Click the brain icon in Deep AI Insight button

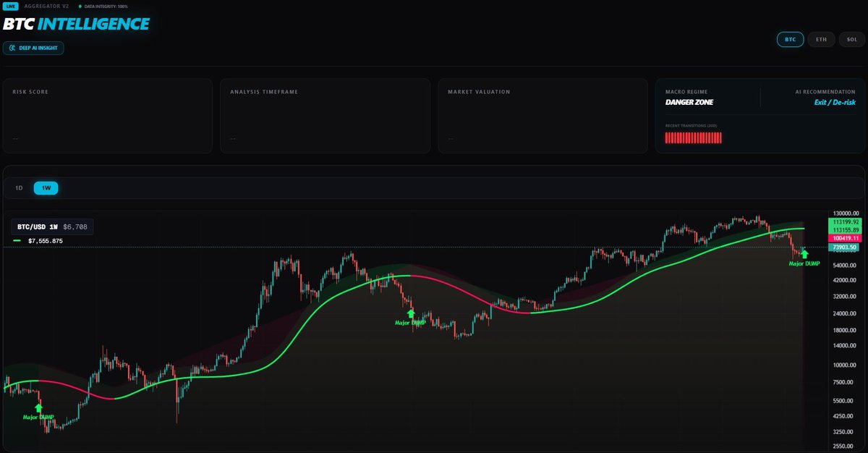12,48
